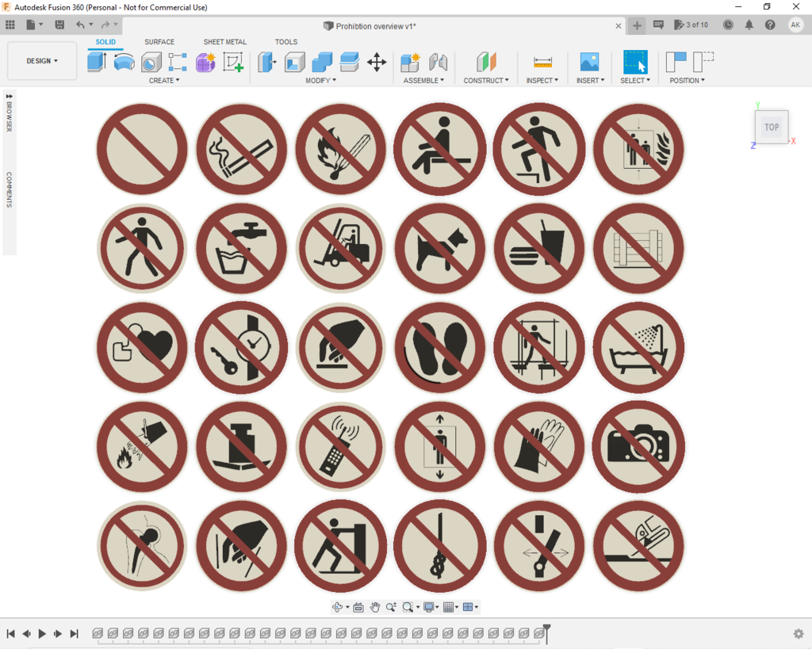Select the Derive sketch-with-plus icon
The width and height of the screenshot is (812, 649).
(234, 62)
